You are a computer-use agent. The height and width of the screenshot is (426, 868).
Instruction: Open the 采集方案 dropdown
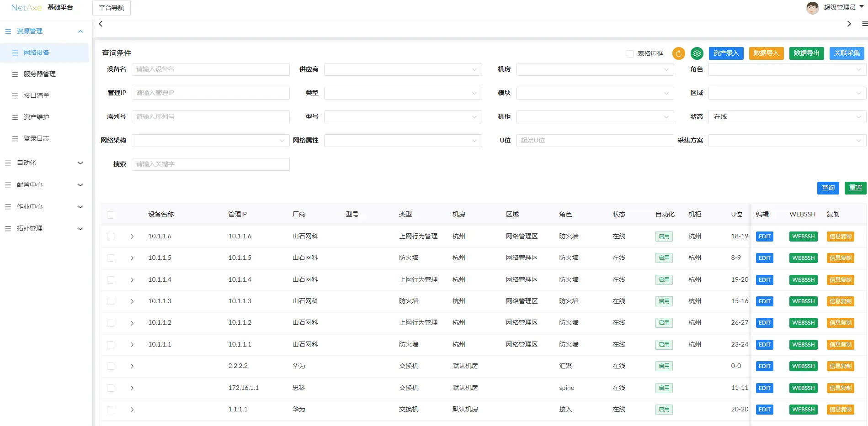(x=787, y=141)
